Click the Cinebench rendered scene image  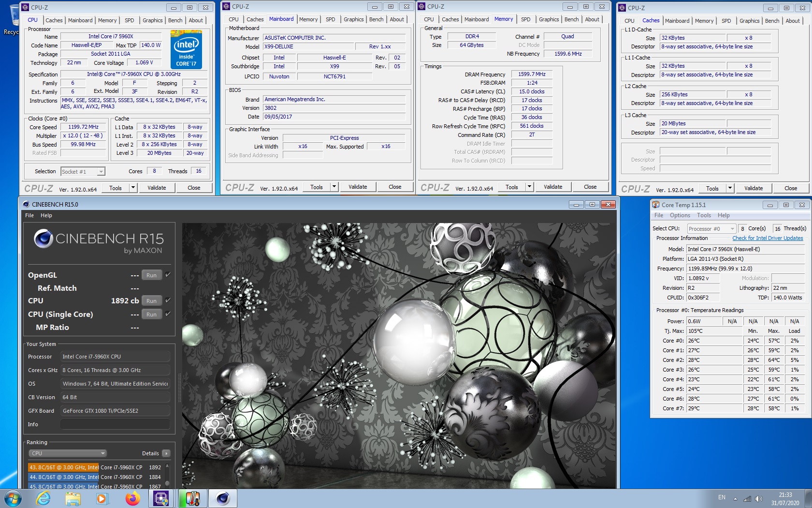coord(399,356)
